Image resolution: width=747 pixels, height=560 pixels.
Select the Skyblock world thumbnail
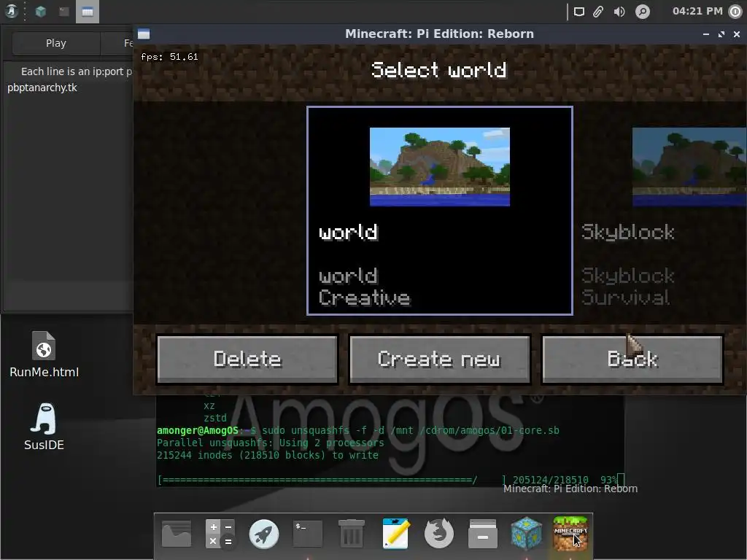pos(689,167)
